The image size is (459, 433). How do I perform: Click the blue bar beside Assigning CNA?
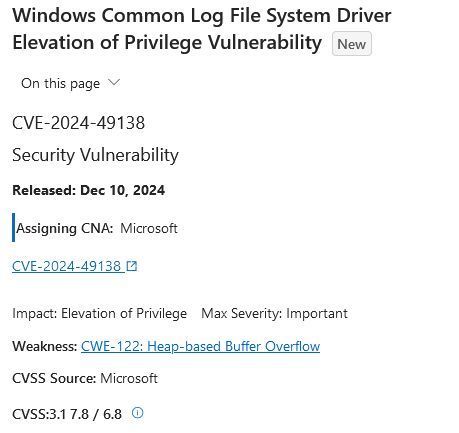[14, 227]
